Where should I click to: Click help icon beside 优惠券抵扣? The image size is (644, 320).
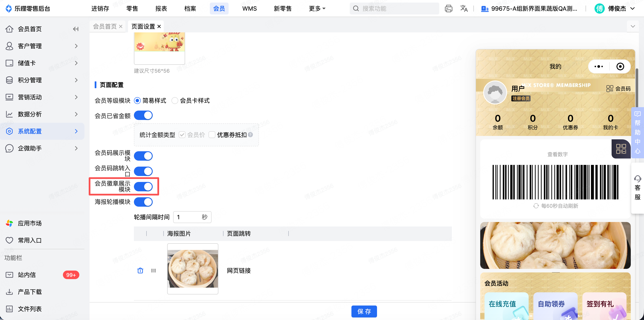[251, 135]
